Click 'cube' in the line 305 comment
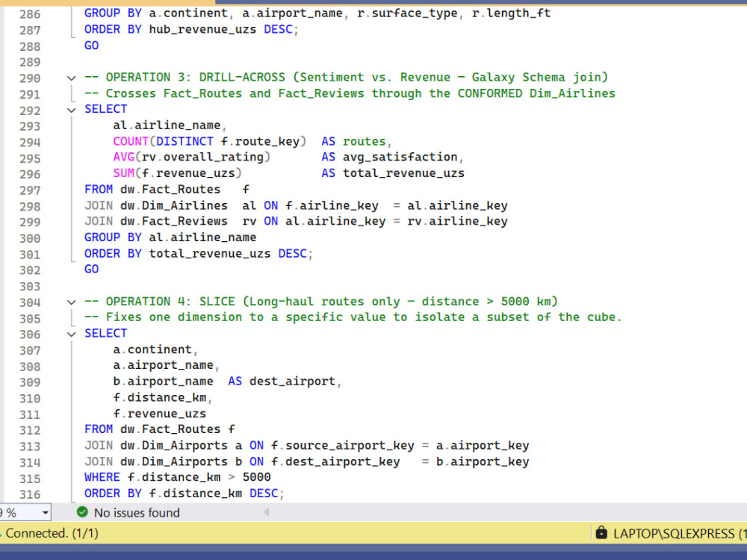This screenshot has width=747, height=560. point(601,317)
